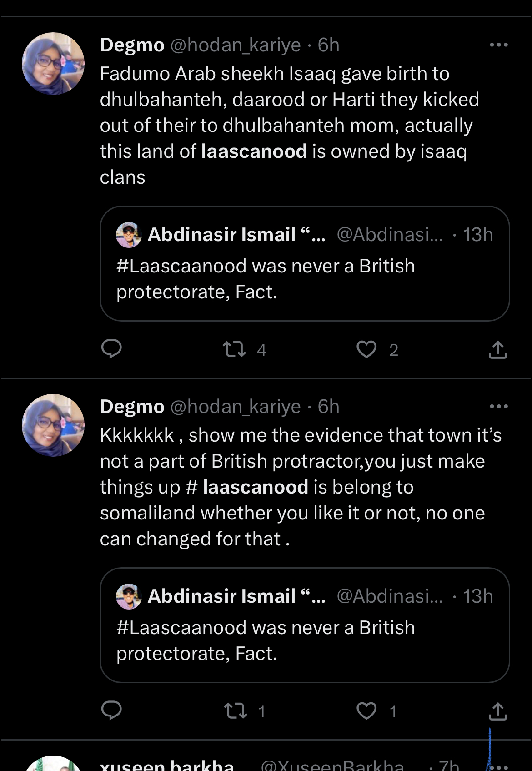Share the Kkkkkkk tweet
The image size is (532, 771).
[x=498, y=711]
